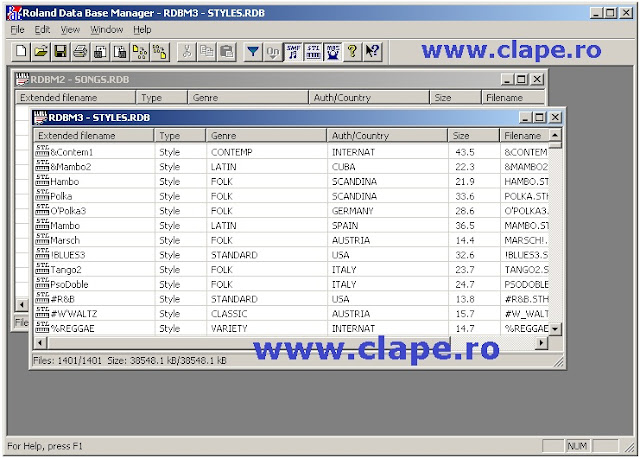Sort STYLES.RDB by Genre column header
The width and height of the screenshot is (640, 459).
(x=266, y=135)
